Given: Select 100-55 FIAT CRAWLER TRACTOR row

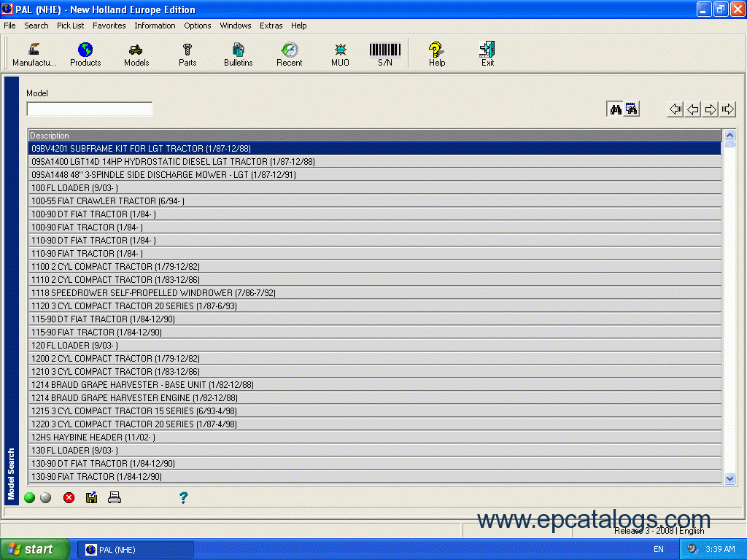Looking at the screenshot, I should (374, 201).
